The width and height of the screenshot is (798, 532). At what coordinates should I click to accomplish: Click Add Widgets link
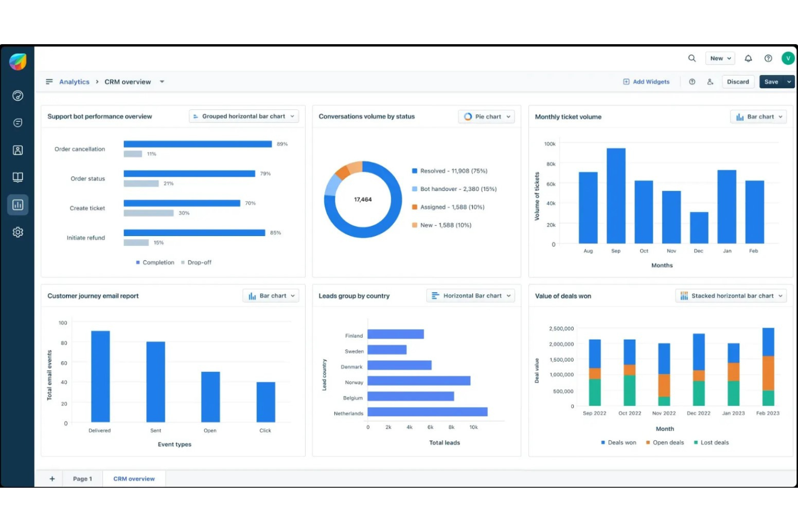tap(646, 82)
